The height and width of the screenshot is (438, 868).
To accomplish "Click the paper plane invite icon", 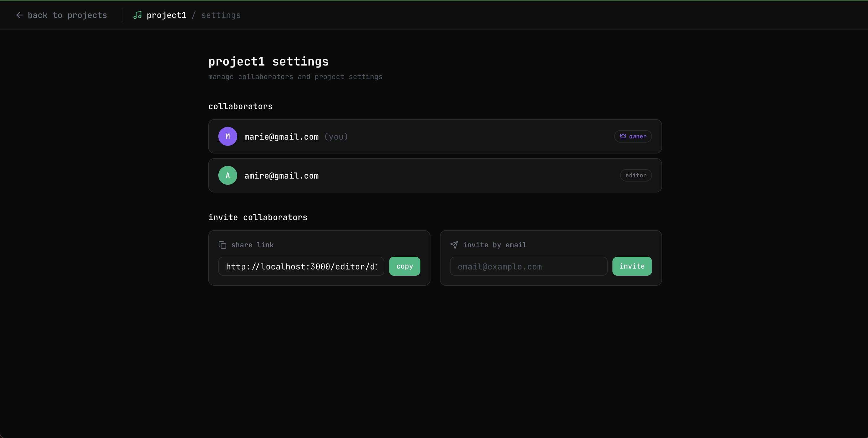I will pyautogui.click(x=454, y=245).
